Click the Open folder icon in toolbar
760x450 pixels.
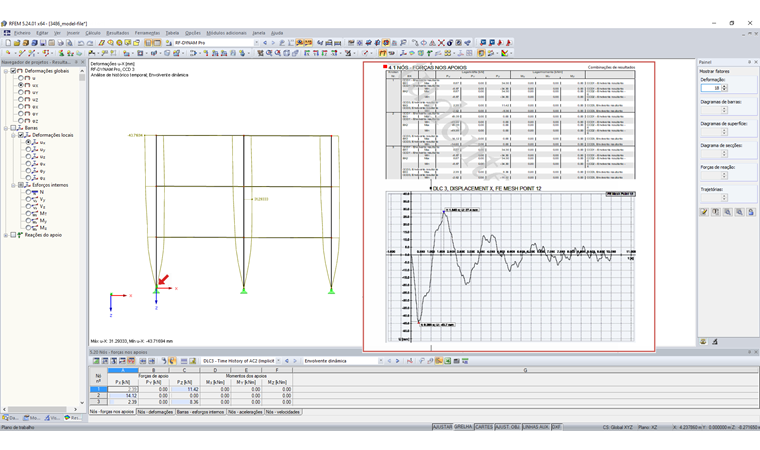(x=16, y=43)
